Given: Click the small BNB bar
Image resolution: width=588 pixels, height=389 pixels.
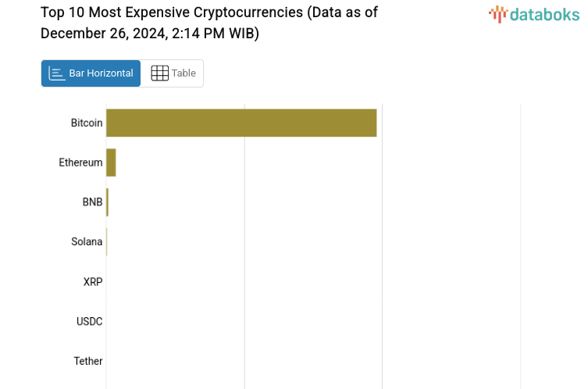Looking at the screenshot, I should pos(107,202).
